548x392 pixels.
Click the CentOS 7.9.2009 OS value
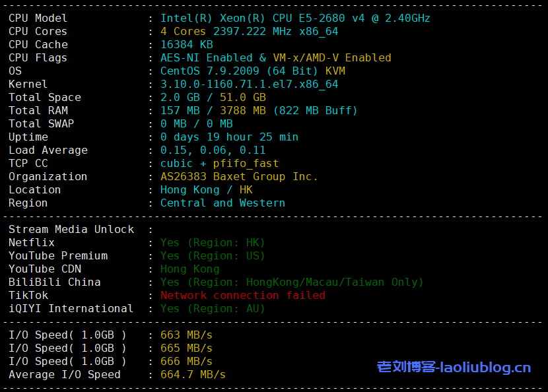(x=252, y=71)
